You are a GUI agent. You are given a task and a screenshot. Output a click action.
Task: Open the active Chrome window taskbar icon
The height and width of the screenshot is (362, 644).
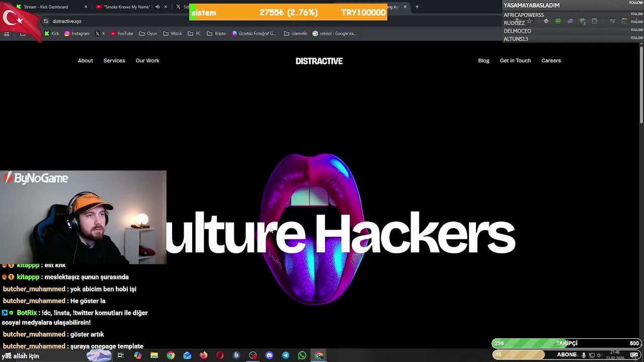[319, 355]
